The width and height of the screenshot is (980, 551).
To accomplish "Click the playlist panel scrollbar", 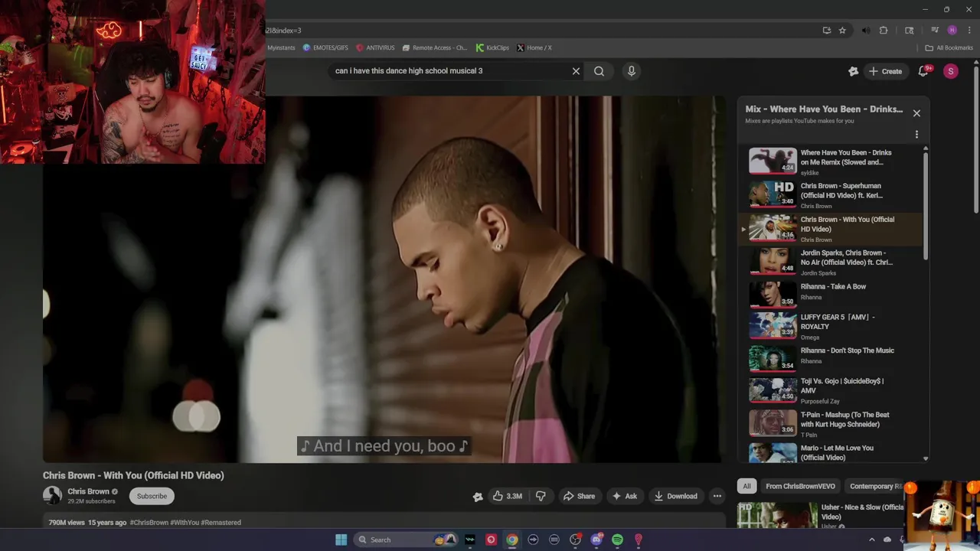I will 926,205.
